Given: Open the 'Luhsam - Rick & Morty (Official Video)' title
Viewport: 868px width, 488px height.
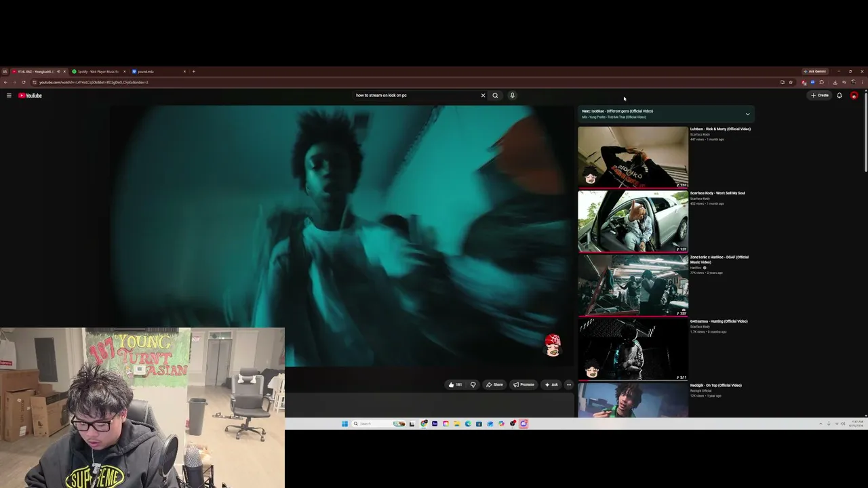Looking at the screenshot, I should coord(720,129).
